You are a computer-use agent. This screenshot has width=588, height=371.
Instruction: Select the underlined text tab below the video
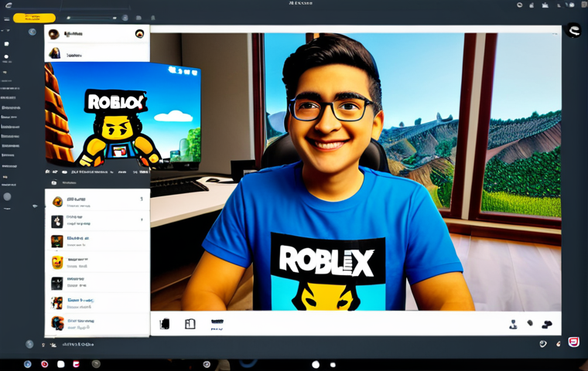[217, 324]
